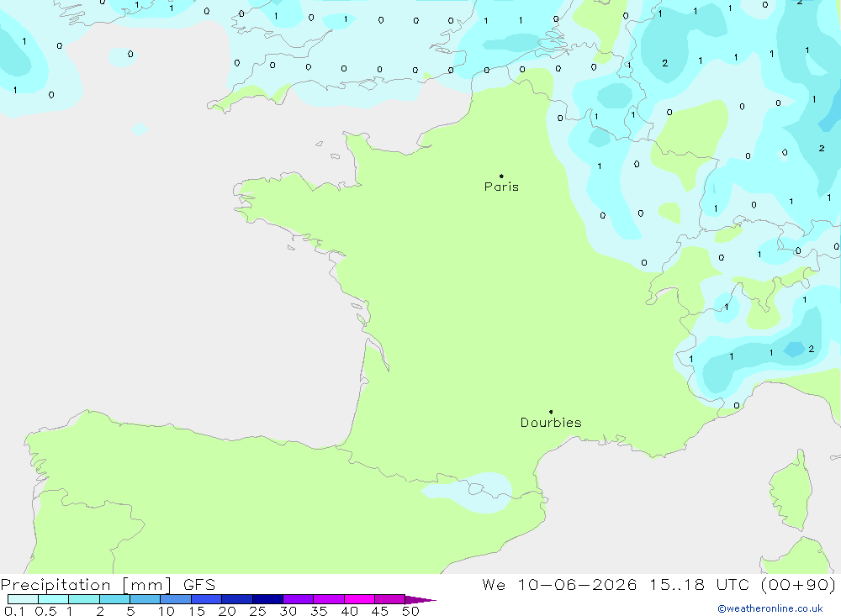Pick the 0.1–0.5 mm legend swatch
Image resolution: width=841 pixels, height=616 pixels.
pos(23,599)
